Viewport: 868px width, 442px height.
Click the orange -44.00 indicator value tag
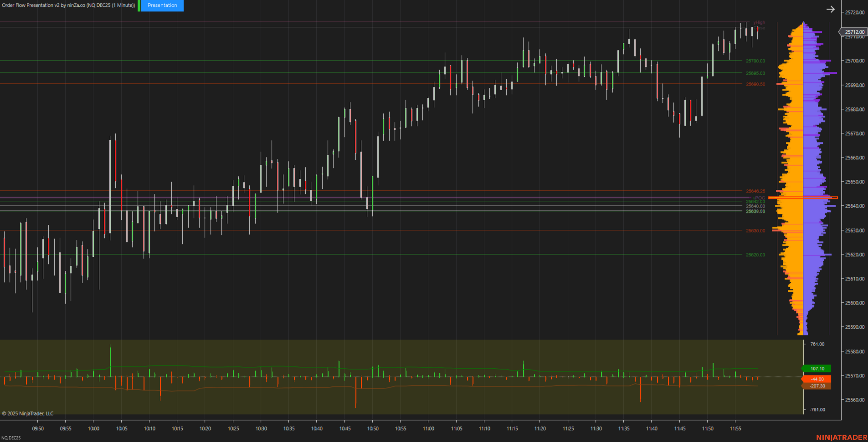click(x=817, y=379)
